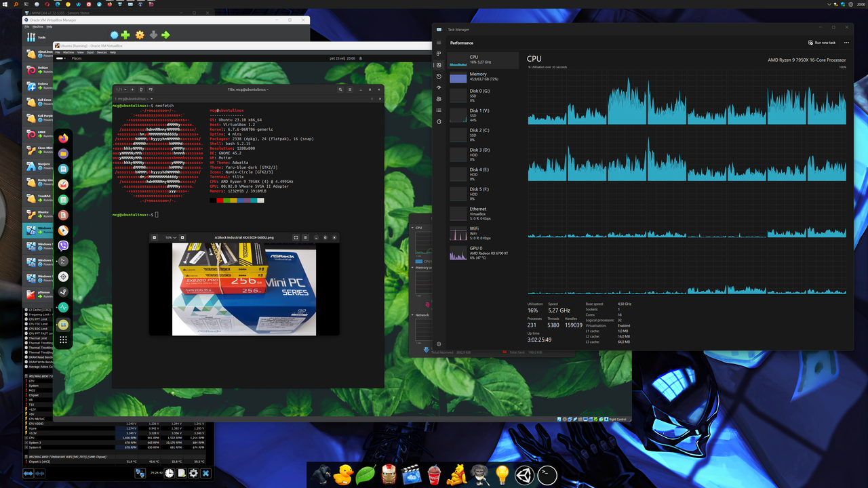Click the Run new task button
Image resolution: width=868 pixels, height=488 pixels.
pos(821,42)
